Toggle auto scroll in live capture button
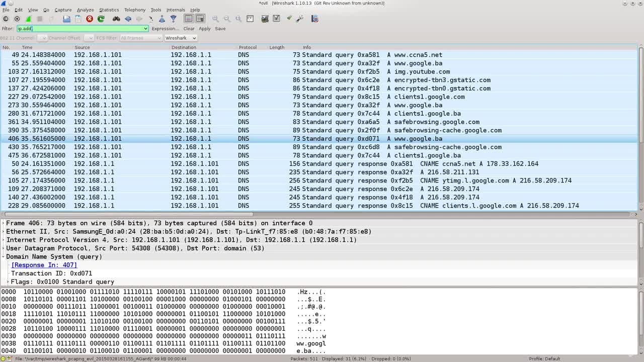 point(200,19)
